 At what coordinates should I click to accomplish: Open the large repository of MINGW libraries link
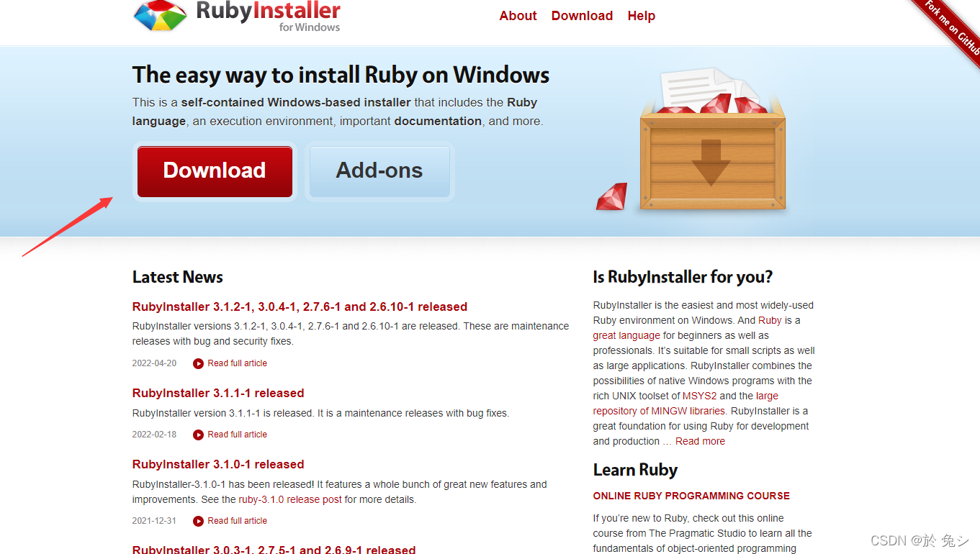(x=685, y=404)
